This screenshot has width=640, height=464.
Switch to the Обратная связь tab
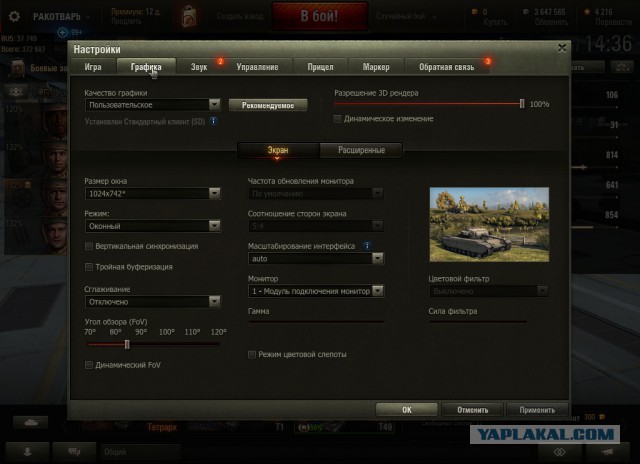click(x=447, y=67)
